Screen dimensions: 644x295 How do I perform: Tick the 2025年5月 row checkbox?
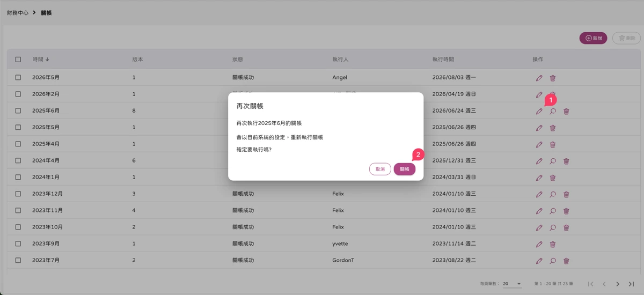click(18, 127)
